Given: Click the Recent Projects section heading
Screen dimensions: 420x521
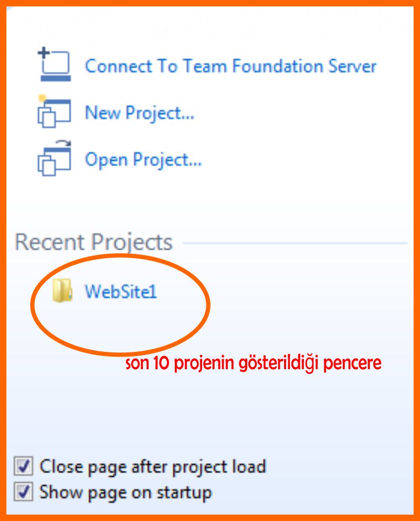Looking at the screenshot, I should point(94,242).
